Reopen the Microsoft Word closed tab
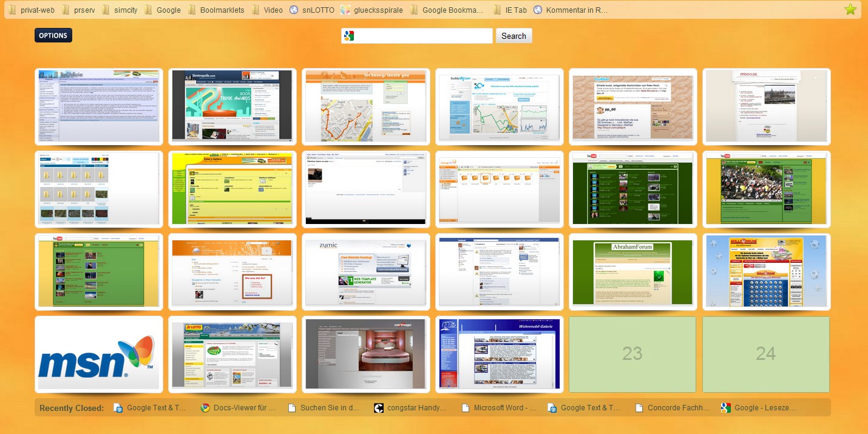The height and width of the screenshot is (434, 868). (x=499, y=408)
